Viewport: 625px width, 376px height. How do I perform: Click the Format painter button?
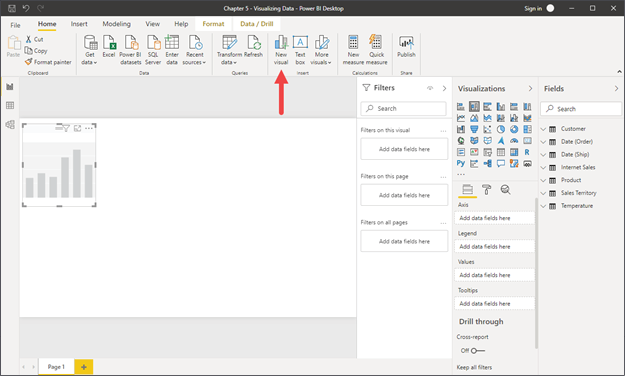click(48, 62)
